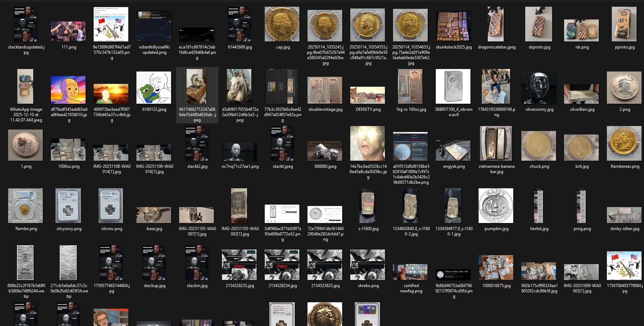644x326 pixels.
Task: Select the pumpkin.jpg Halloween thumbnail
Action: coord(496,206)
